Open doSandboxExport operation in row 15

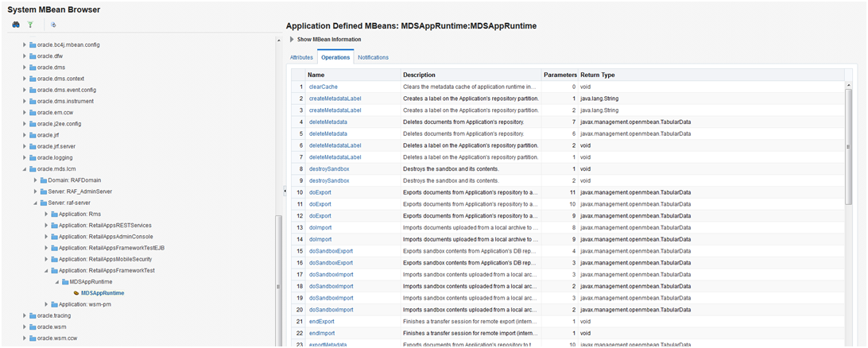(331, 251)
